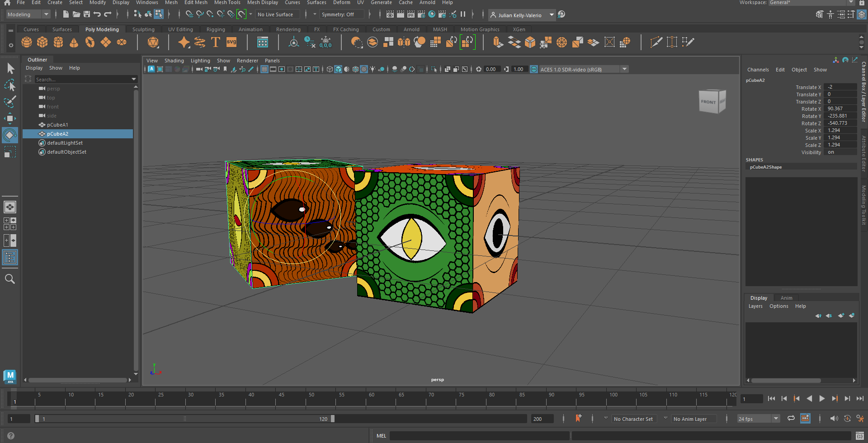
Task: Switch to the UV Editing shelf tab
Action: point(180,29)
